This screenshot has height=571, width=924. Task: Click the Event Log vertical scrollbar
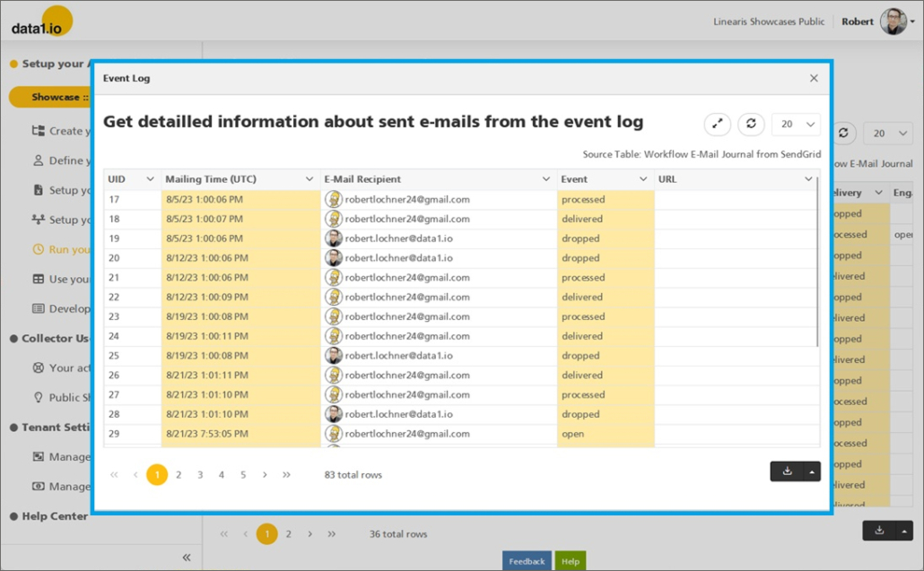point(818,260)
